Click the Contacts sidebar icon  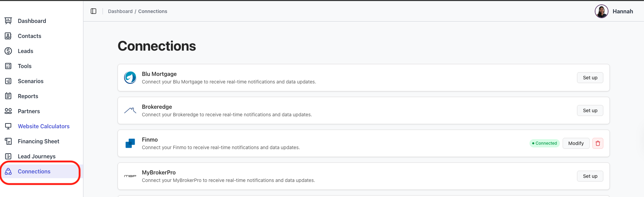pos(8,36)
